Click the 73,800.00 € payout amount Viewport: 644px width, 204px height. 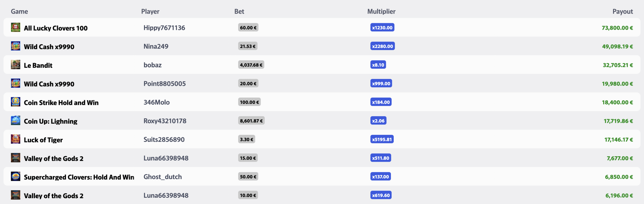click(617, 28)
